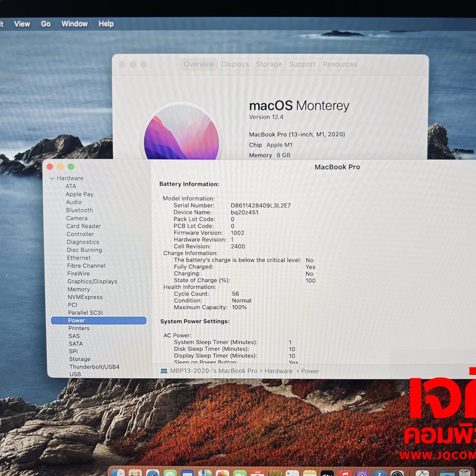
Task: Click MBP13-2020-'s MacBook Pro in path bar
Action: coord(214,371)
